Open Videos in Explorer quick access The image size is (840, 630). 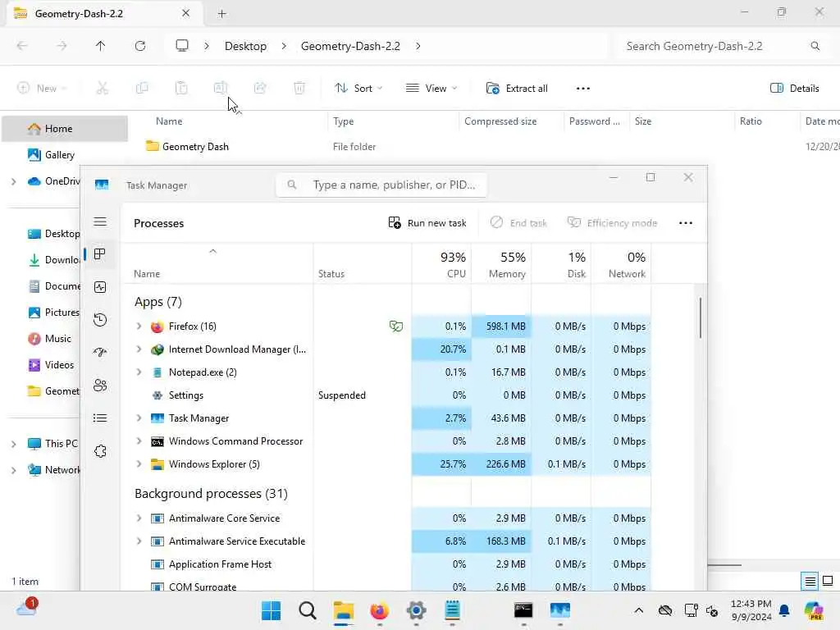point(51,365)
